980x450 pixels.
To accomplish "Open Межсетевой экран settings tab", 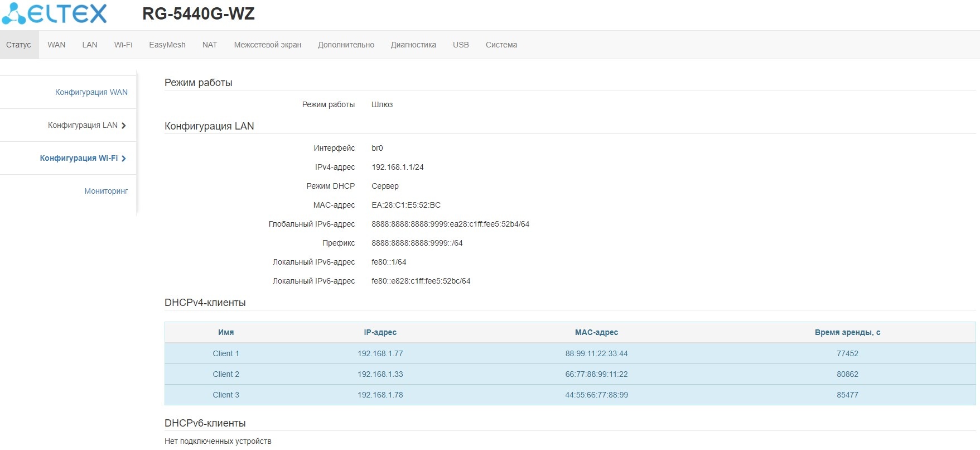I will [267, 45].
